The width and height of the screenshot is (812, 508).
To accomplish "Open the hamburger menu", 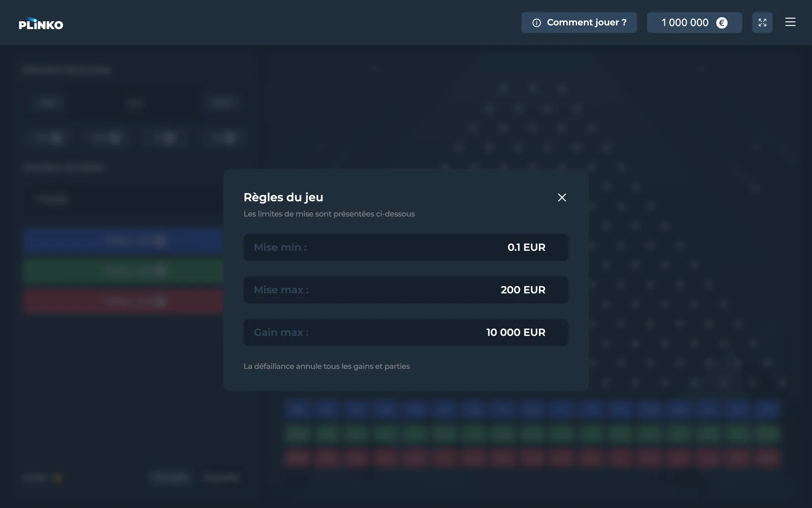I will 790,22.
